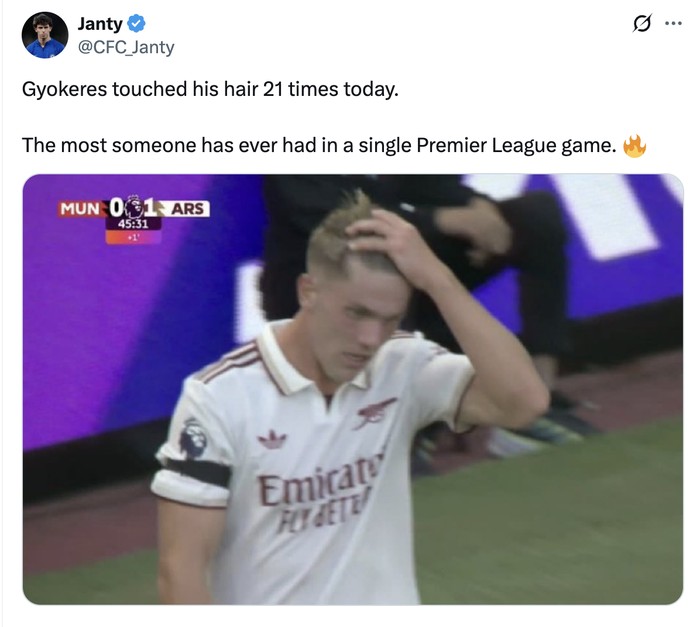Open the three-dot more options menu
This screenshot has height=627, width=700.
(x=672, y=24)
